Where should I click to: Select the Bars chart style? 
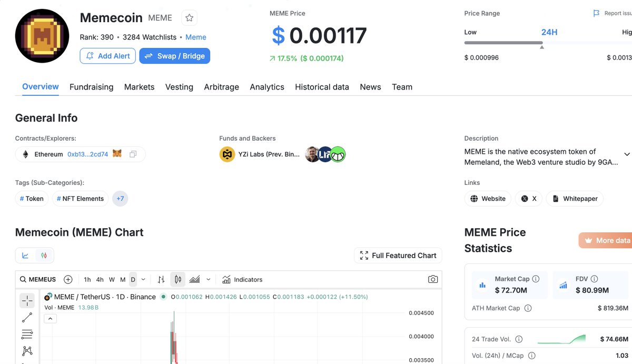click(x=161, y=280)
